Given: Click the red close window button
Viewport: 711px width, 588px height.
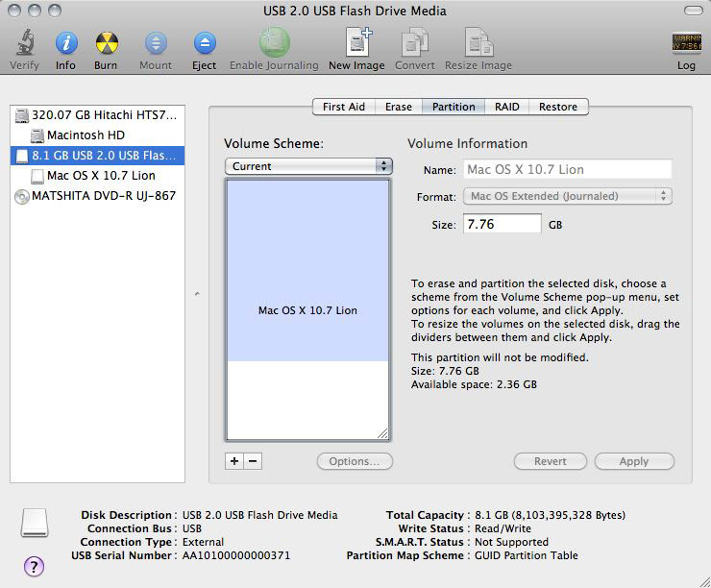Looking at the screenshot, I should tap(14, 11).
